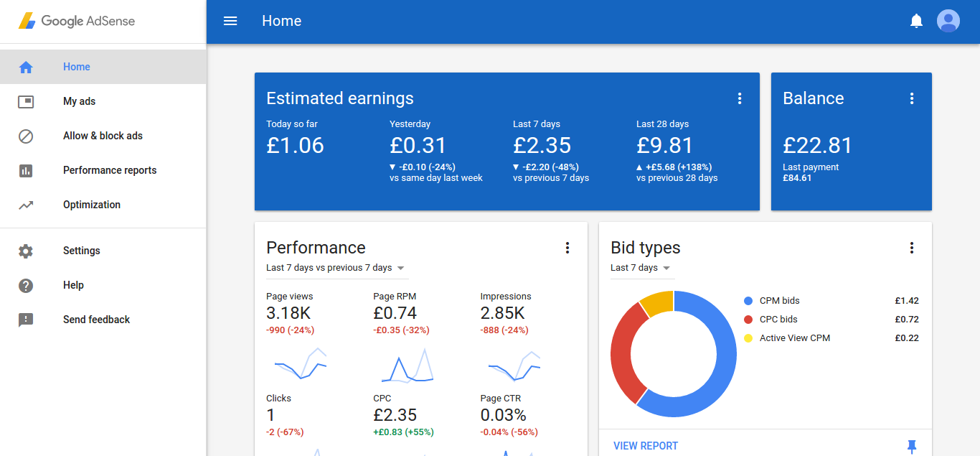The width and height of the screenshot is (980, 456).
Task: Expand the Performance date range dropdown
Action: tap(336, 268)
